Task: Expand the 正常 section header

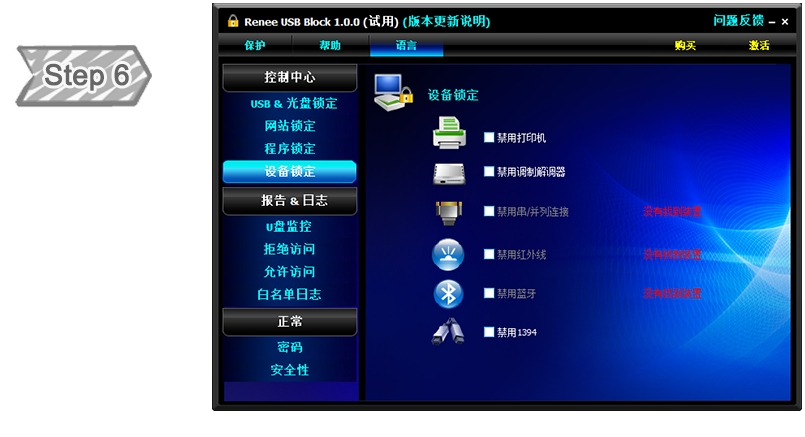Action: click(290, 322)
